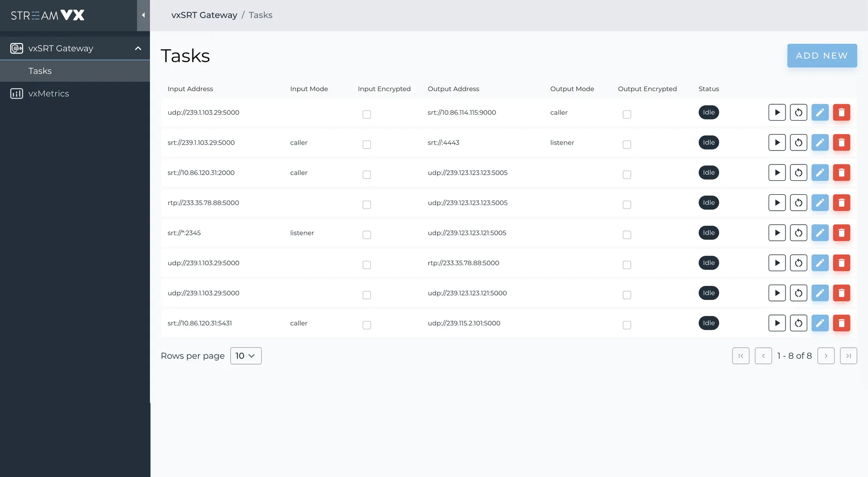Toggle Input Encrypted for srt://*:2345 row

367,234
